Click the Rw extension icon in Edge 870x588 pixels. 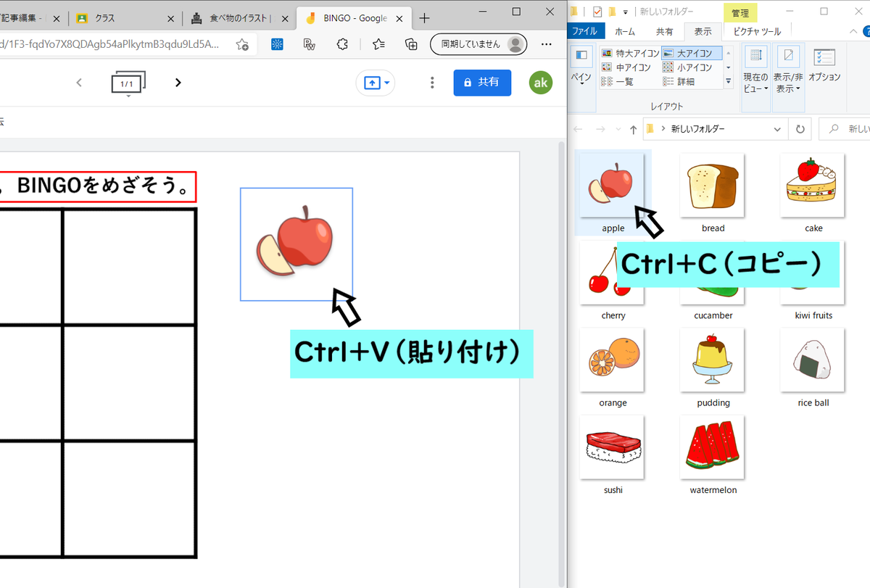click(x=310, y=44)
